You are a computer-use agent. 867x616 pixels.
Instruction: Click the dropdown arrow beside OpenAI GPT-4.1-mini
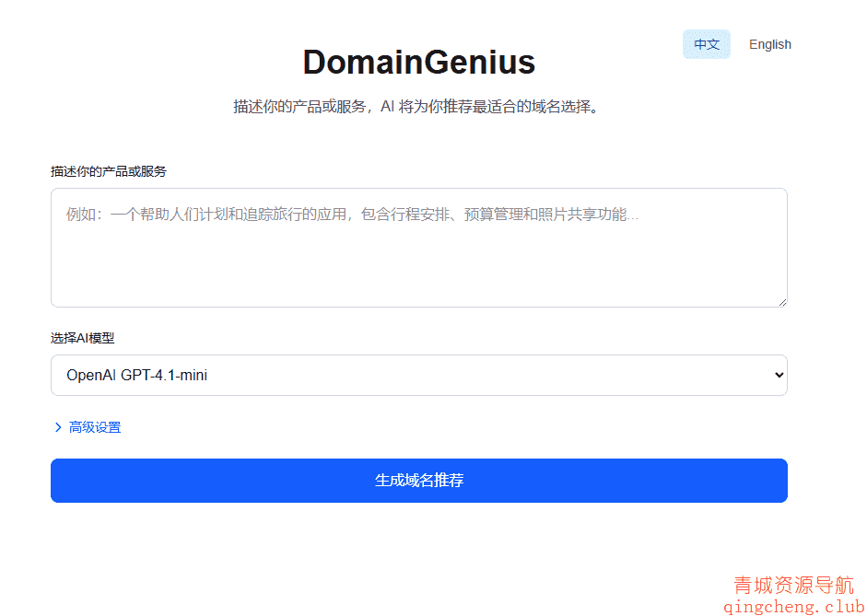pos(779,375)
